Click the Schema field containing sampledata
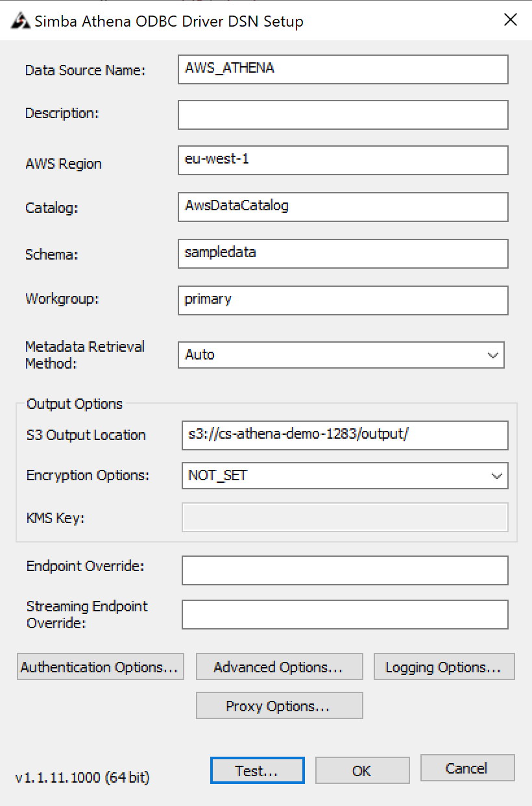The image size is (532, 806). 343,254
